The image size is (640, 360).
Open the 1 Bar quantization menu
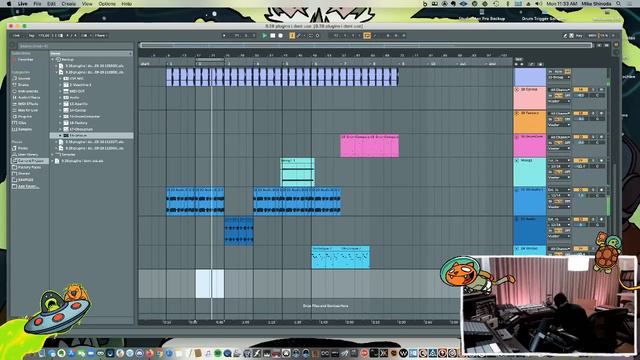click(100, 36)
